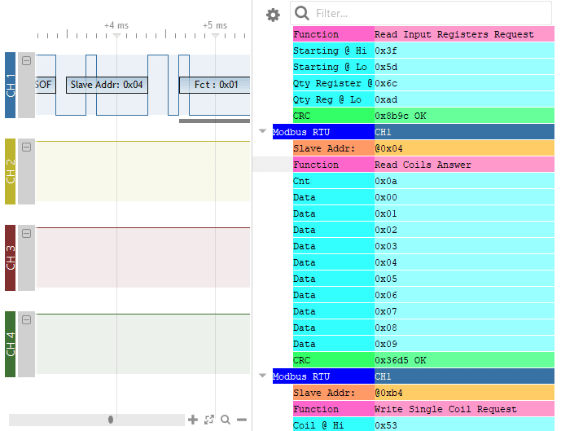Image resolution: width=561 pixels, height=431 pixels.
Task: Select the Fct : 0x01 waveform annotation
Action: pyautogui.click(x=215, y=85)
